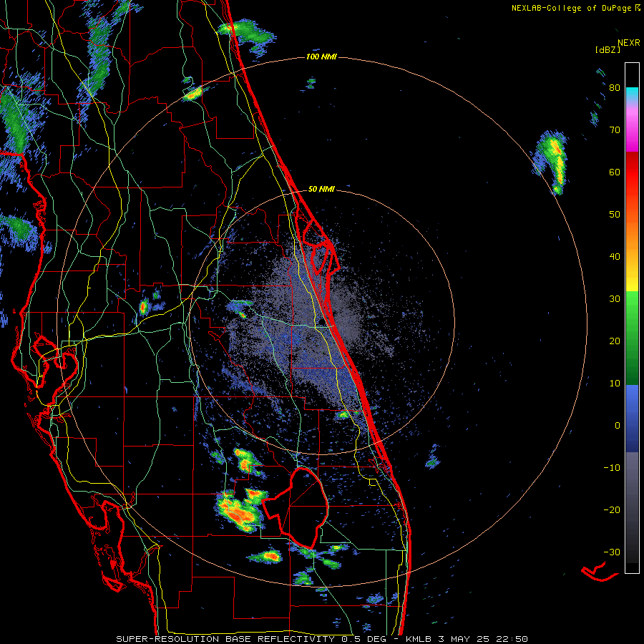Click the gray band of the color scale

632,489
